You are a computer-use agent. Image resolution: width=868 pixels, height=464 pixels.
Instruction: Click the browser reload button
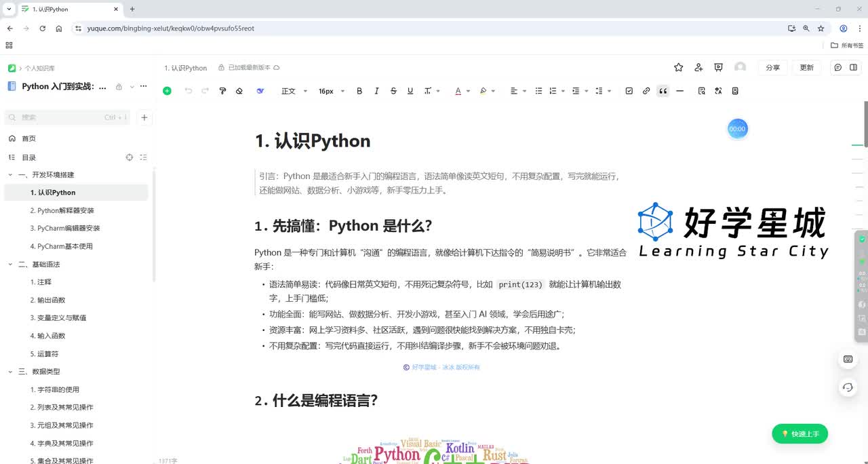tap(43, 28)
